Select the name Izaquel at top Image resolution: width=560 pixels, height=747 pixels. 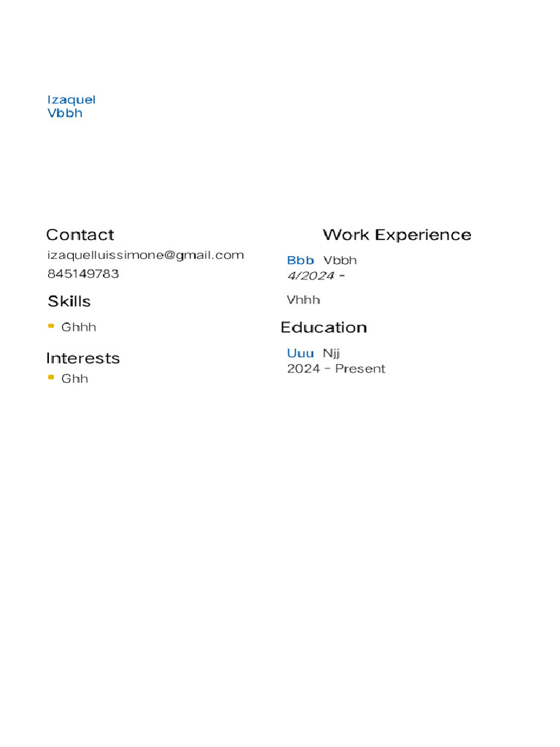coord(71,99)
